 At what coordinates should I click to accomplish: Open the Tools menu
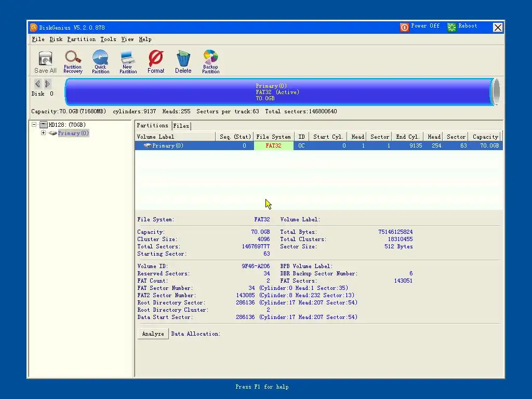pyautogui.click(x=108, y=39)
